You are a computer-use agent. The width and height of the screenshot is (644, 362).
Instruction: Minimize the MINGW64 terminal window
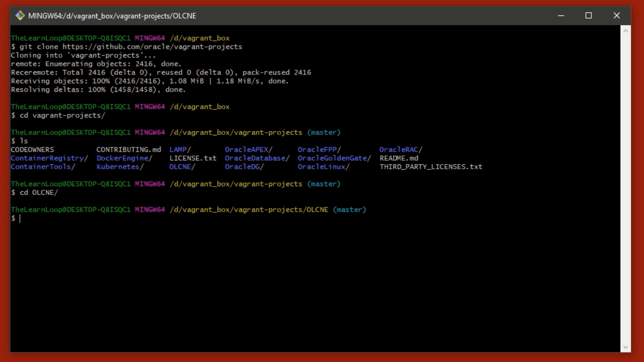[561, 15]
